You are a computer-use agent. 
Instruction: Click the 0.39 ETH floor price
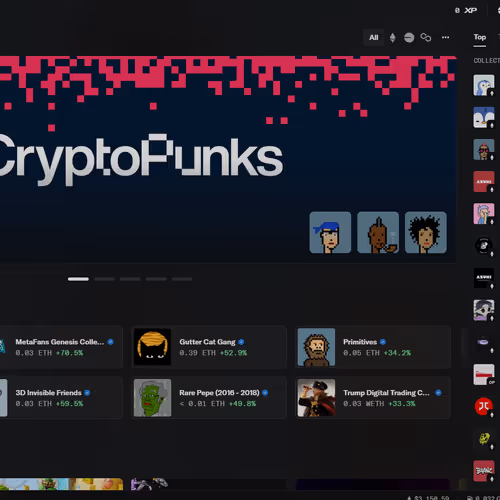[197, 353]
